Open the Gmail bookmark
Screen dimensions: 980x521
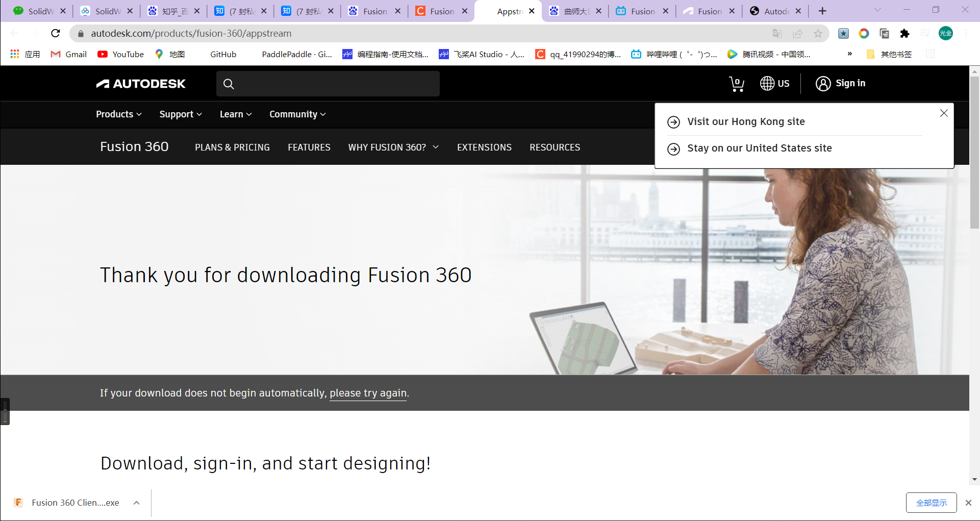(68, 54)
